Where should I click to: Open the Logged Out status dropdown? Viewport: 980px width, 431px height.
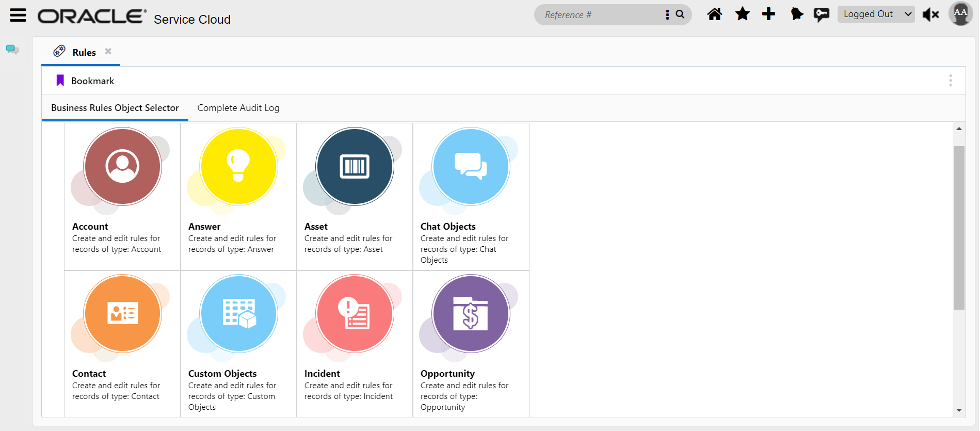(x=876, y=14)
